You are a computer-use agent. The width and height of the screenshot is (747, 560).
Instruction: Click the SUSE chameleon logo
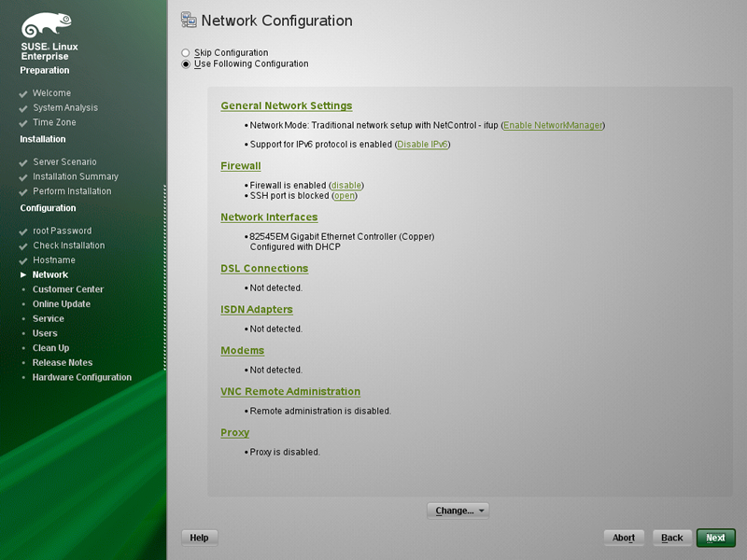[46, 25]
